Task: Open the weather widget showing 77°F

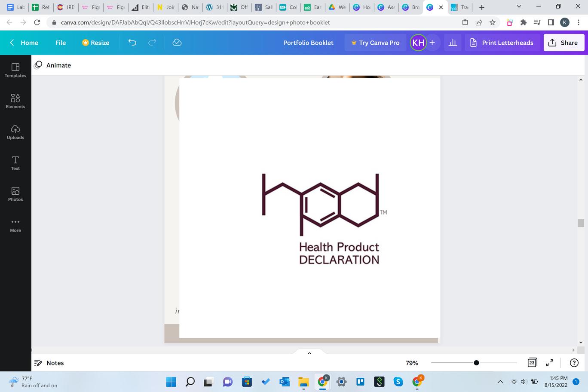Action: pos(33,382)
